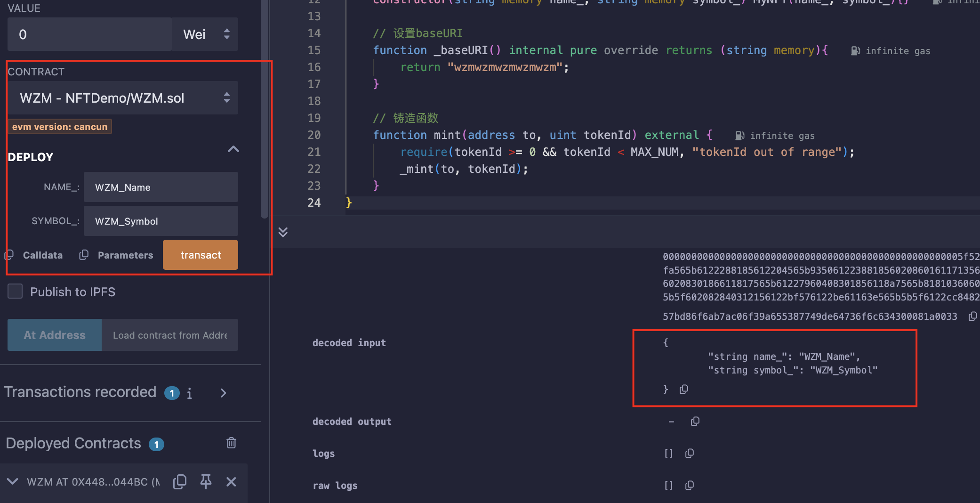
Task: Click the At Address button
Action: tap(55, 335)
